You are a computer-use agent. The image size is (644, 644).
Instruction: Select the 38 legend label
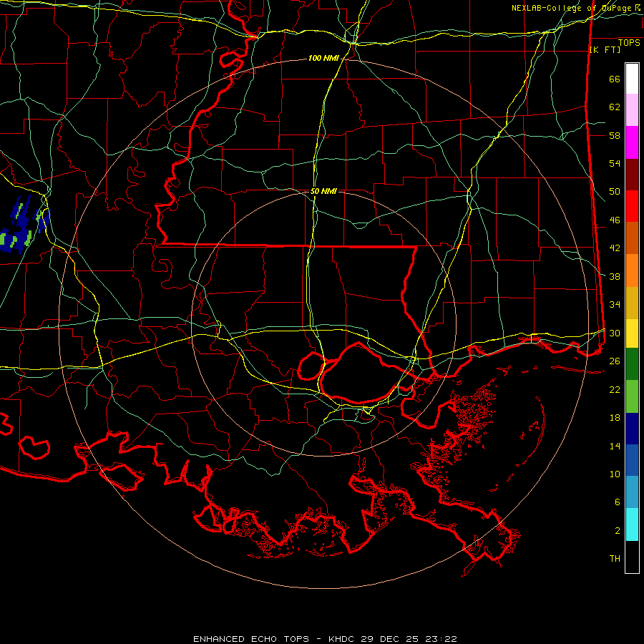(x=615, y=276)
